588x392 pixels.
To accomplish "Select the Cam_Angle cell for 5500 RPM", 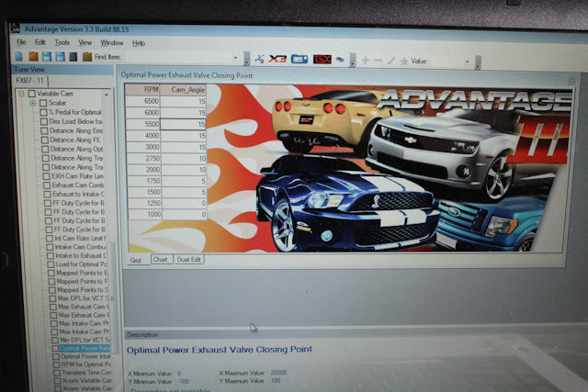I will click(x=183, y=124).
